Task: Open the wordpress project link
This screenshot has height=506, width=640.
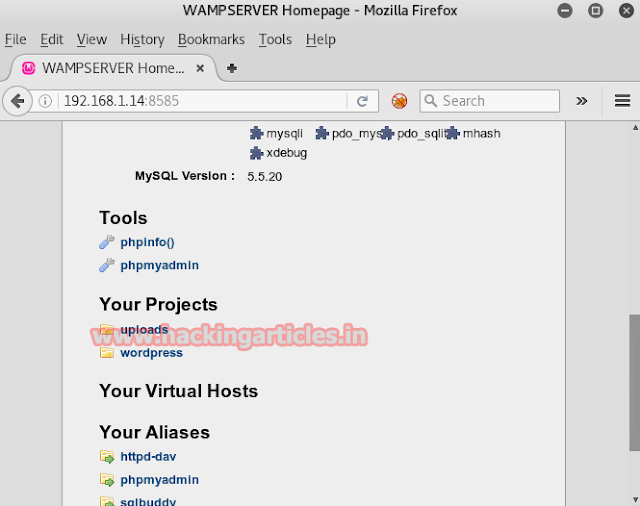Action: click(x=151, y=353)
